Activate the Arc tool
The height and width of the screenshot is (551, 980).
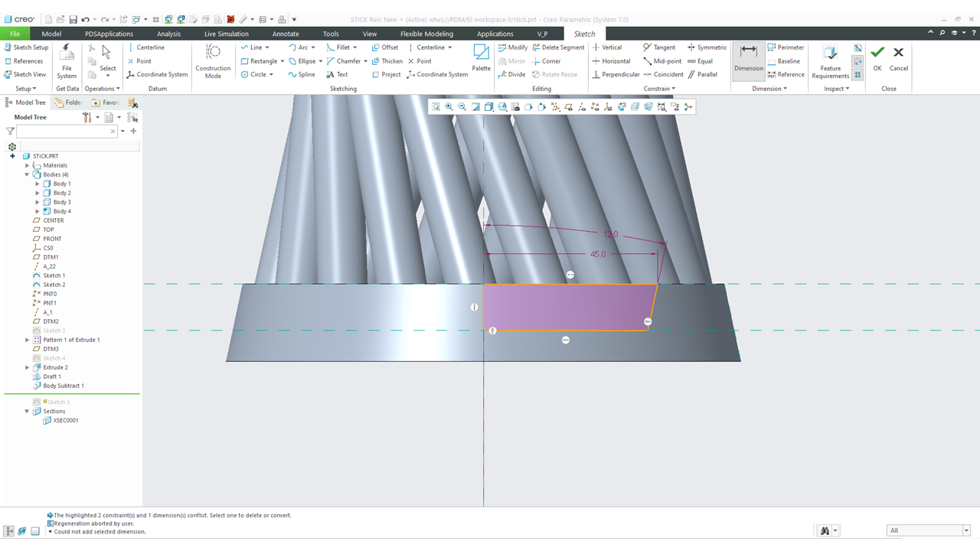click(x=298, y=47)
